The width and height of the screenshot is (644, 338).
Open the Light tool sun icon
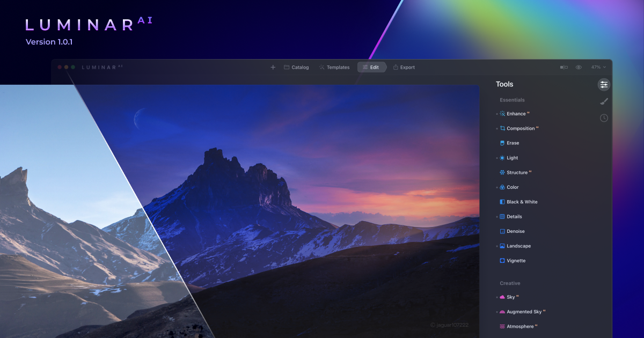coord(502,158)
